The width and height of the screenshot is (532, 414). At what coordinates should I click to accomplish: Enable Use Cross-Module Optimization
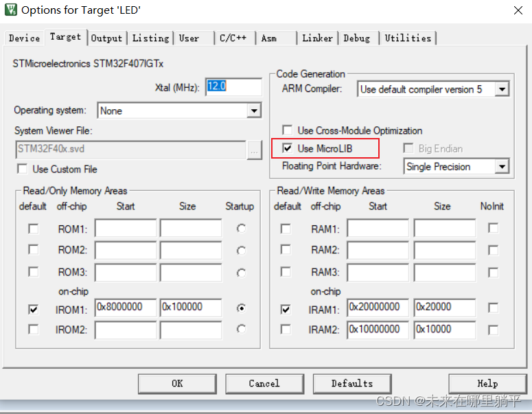tap(287, 130)
